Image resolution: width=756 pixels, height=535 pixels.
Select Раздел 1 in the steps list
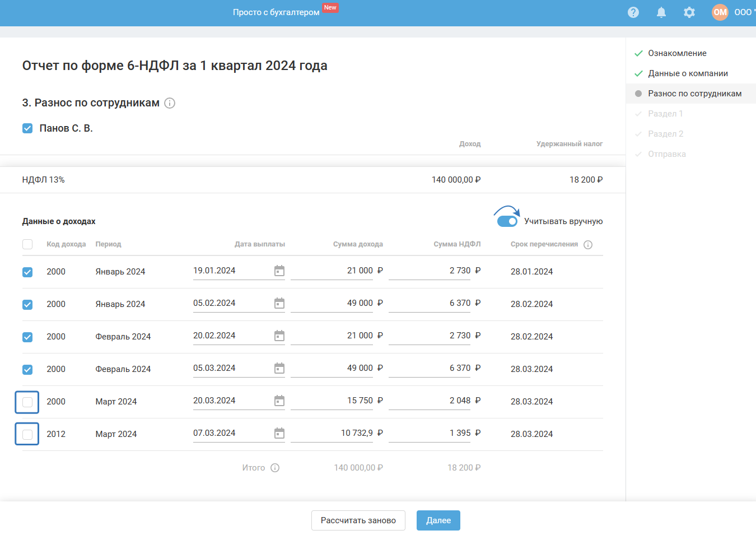[665, 114]
